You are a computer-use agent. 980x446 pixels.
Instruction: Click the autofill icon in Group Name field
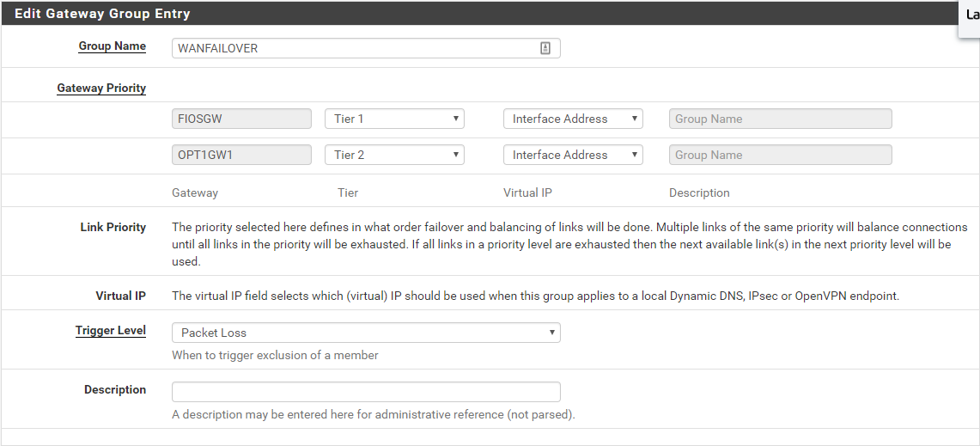point(545,48)
